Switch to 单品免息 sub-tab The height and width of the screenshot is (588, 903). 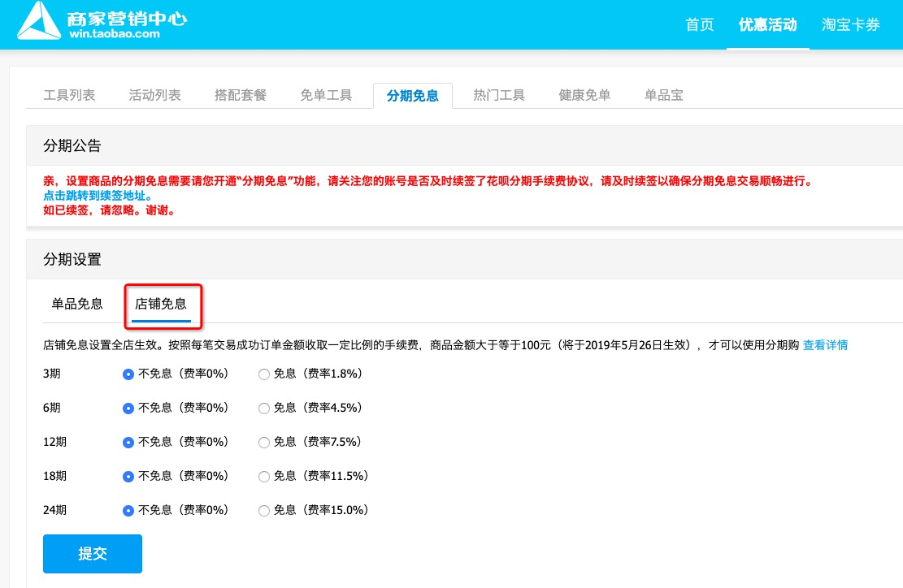(x=77, y=304)
